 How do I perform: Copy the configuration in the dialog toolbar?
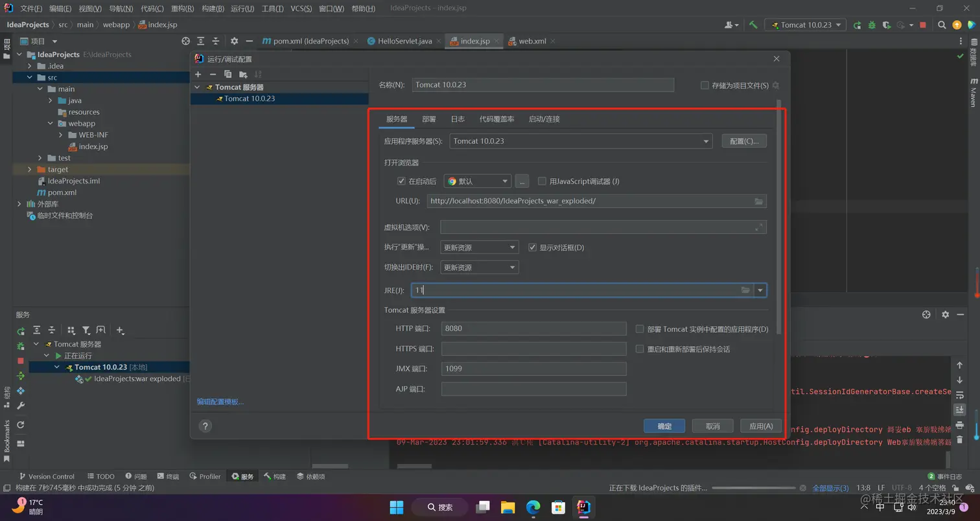(x=227, y=74)
